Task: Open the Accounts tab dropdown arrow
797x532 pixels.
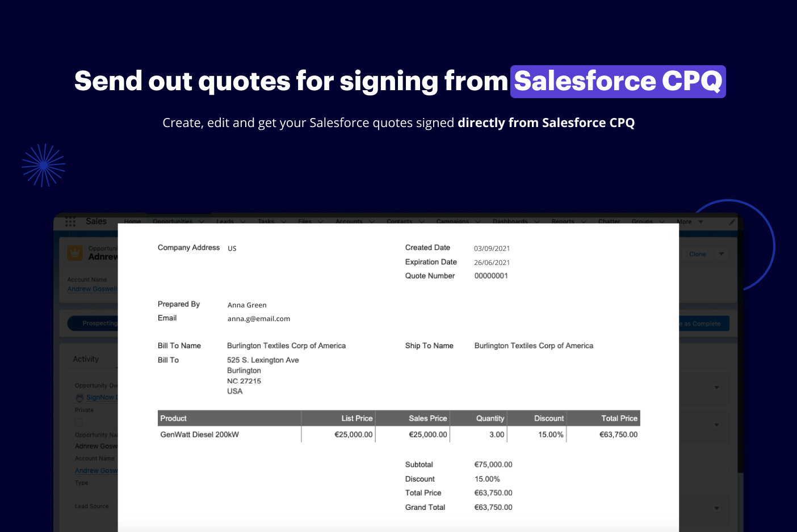Action: 372,221
